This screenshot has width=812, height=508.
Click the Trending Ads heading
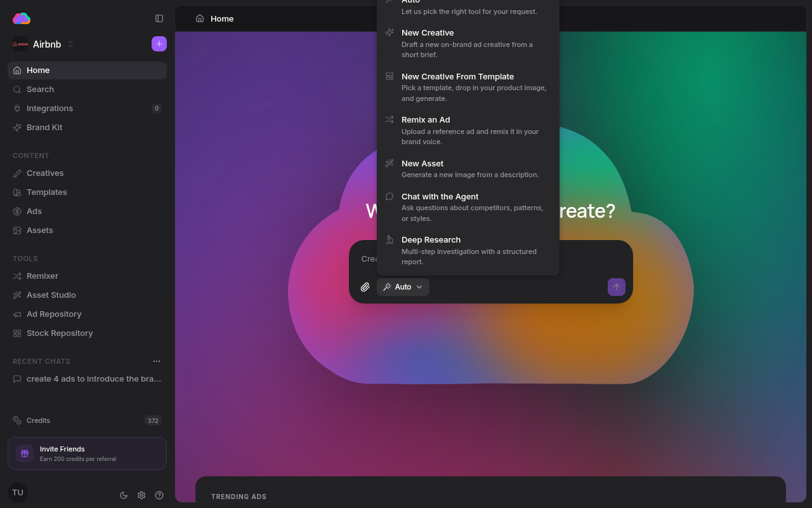pos(239,497)
